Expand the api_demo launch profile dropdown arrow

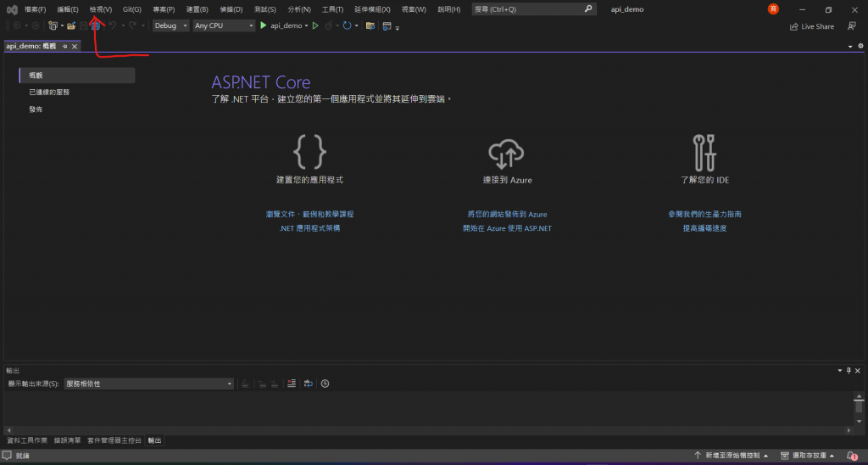click(x=306, y=26)
